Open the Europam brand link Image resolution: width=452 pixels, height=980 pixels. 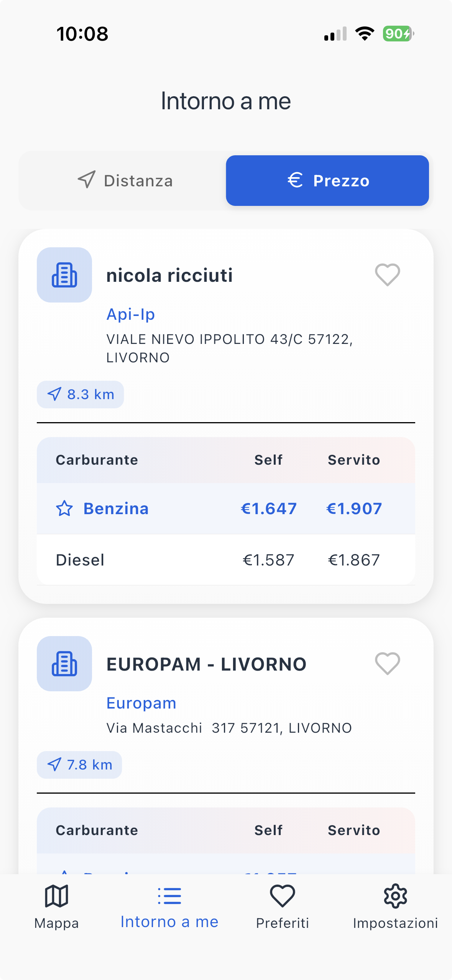tap(141, 703)
